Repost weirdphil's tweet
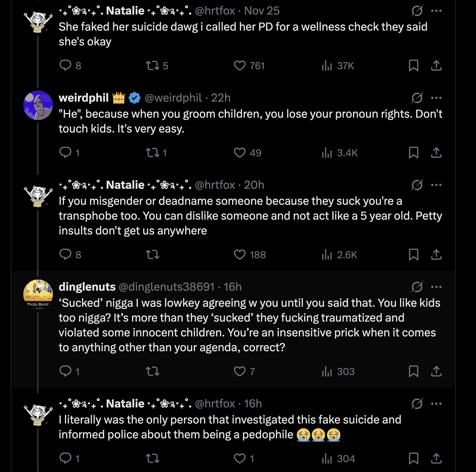Viewport: 476px width, 472px height. [152, 153]
